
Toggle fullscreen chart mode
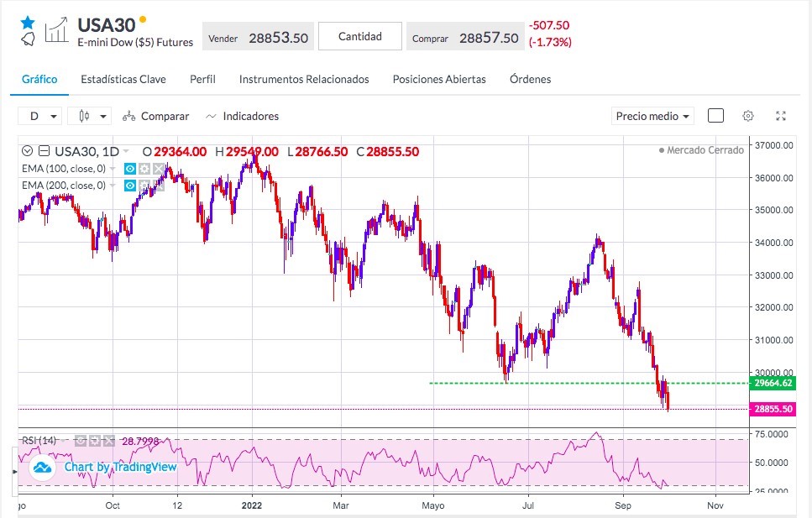(x=781, y=116)
